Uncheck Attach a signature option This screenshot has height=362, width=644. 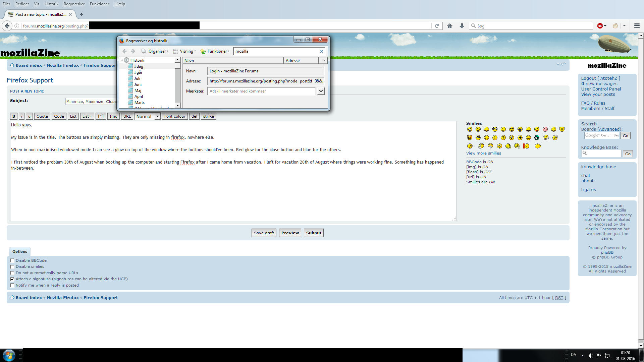coord(12,279)
